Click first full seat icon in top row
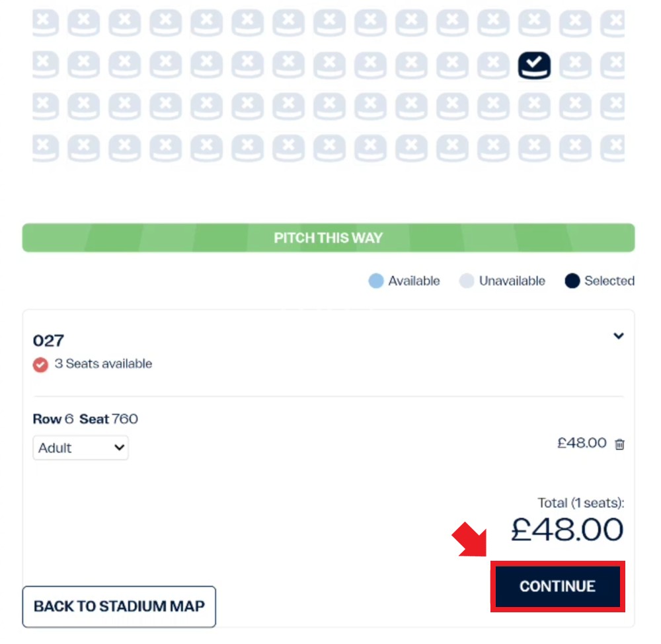Screen dimensions: 661x644 83,22
